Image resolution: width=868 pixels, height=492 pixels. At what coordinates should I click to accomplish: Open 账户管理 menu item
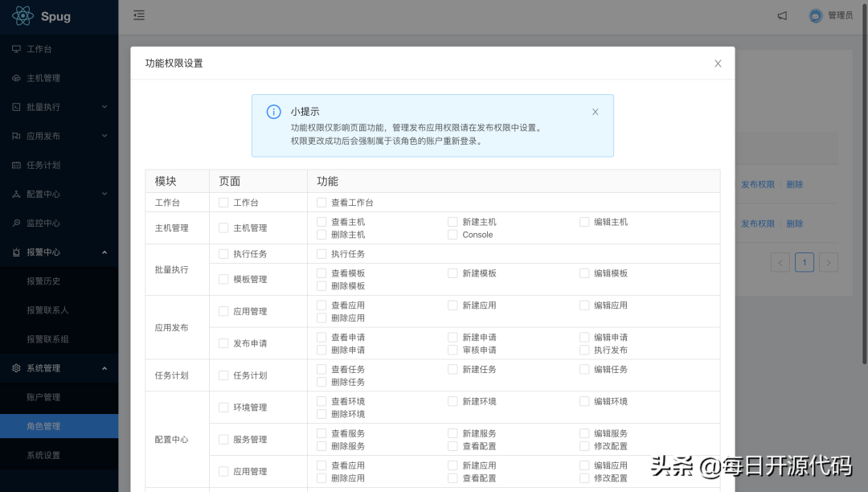coord(43,397)
